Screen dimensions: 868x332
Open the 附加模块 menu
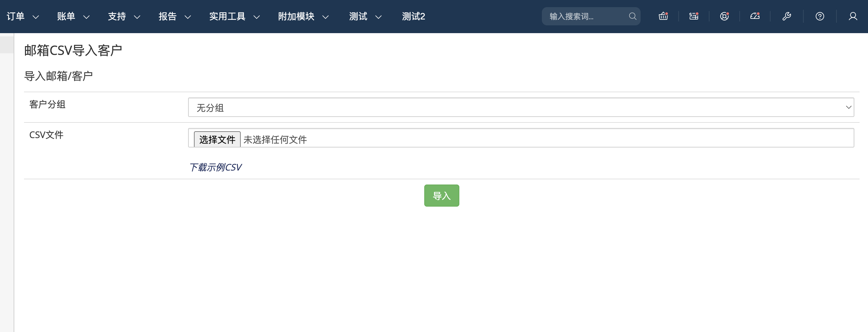303,16
